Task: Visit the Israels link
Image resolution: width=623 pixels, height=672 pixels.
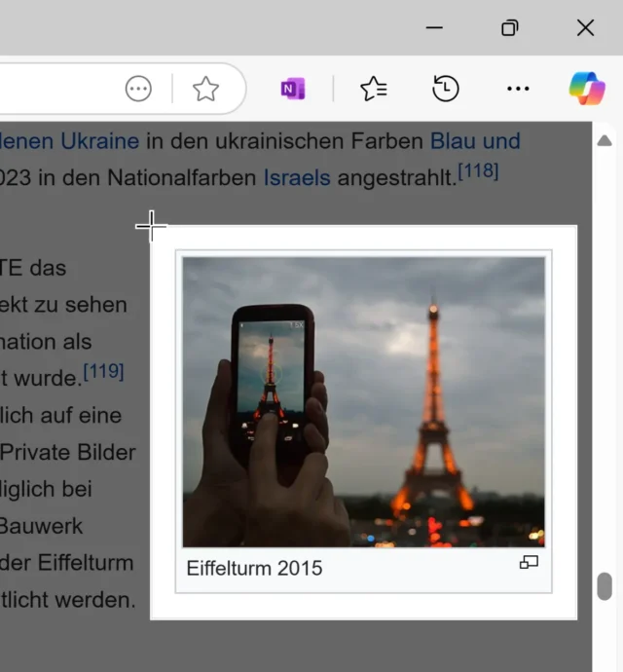Action: coord(297,178)
